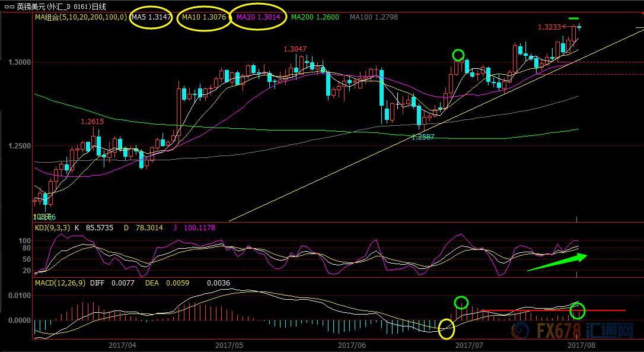Click the MA100 1.2798 gray label

(374, 17)
